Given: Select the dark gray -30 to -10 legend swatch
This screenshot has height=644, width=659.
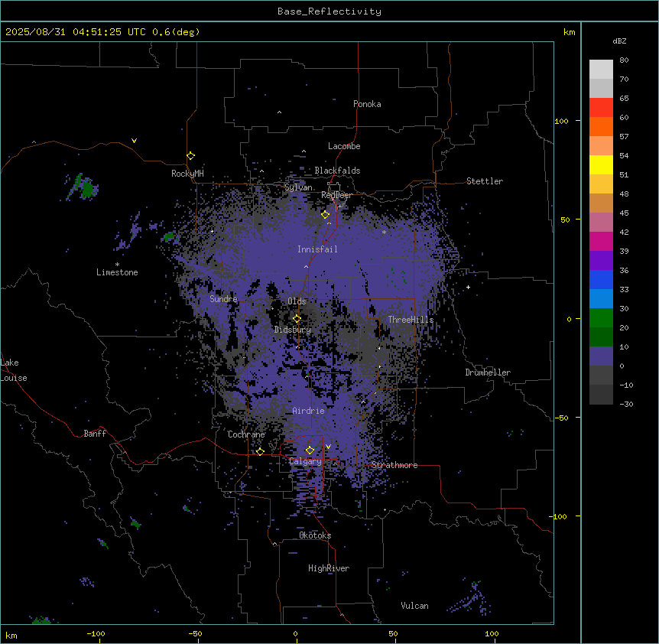Looking at the screenshot, I should click(x=601, y=395).
